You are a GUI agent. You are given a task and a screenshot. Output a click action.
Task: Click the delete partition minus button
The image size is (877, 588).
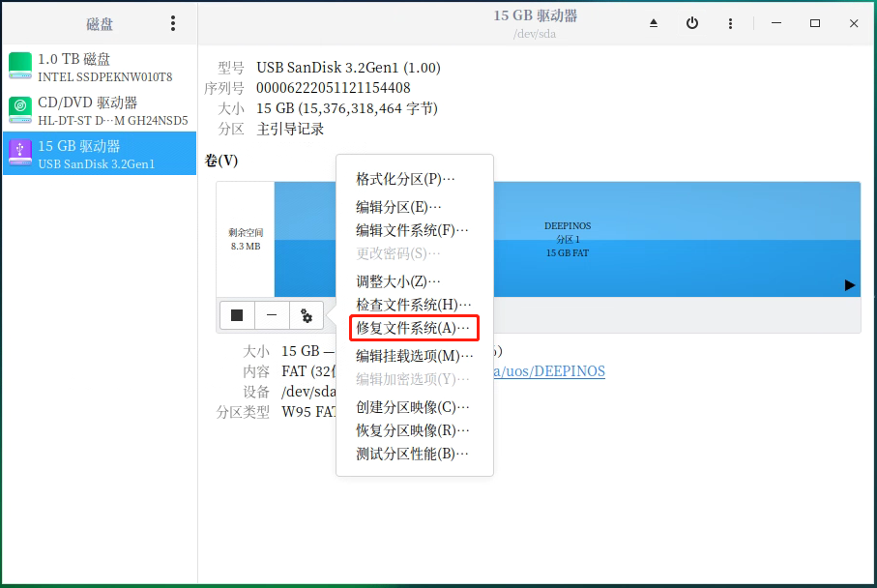tap(272, 315)
